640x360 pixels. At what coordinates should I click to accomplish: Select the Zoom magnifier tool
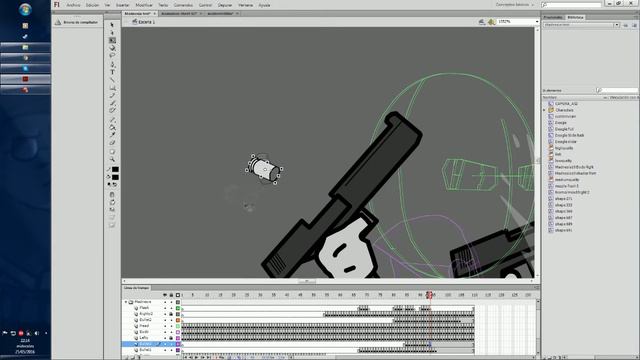[112, 160]
